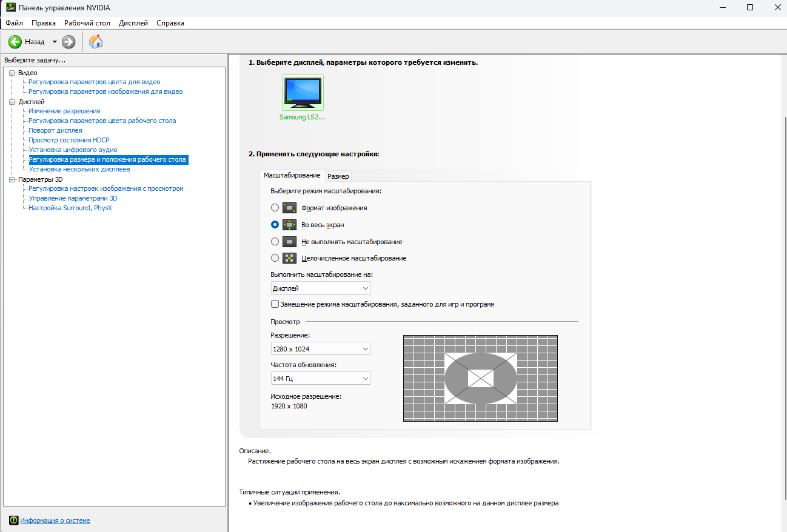
Task: Click the Формат изображения scaling mode icon
Action: [289, 208]
